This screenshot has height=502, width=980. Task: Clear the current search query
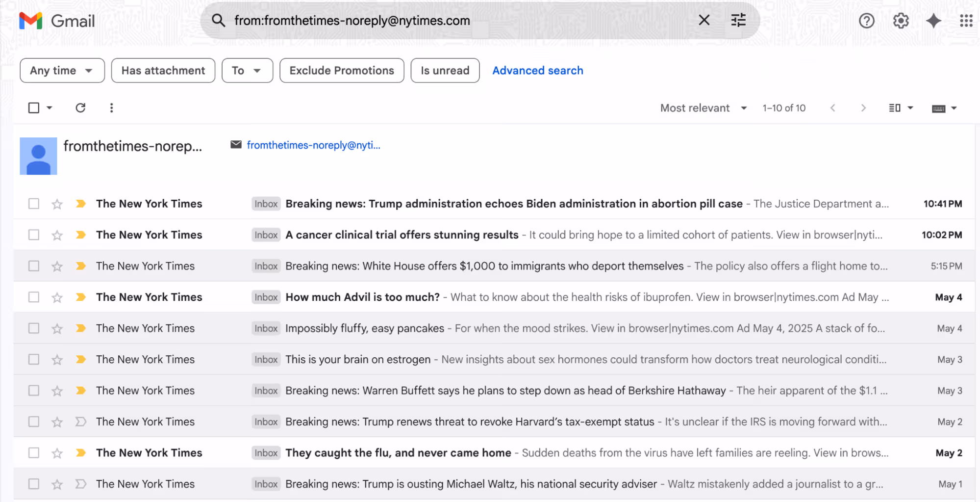[x=704, y=21]
